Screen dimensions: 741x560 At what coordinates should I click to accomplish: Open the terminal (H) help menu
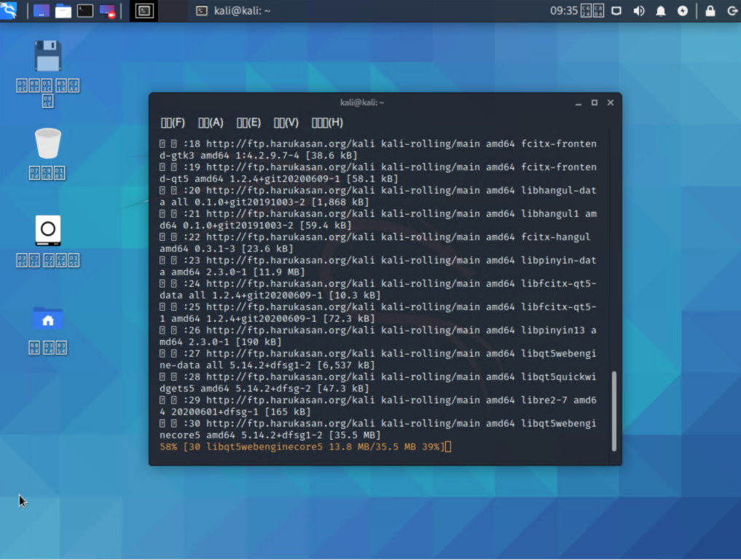pyautogui.click(x=327, y=123)
